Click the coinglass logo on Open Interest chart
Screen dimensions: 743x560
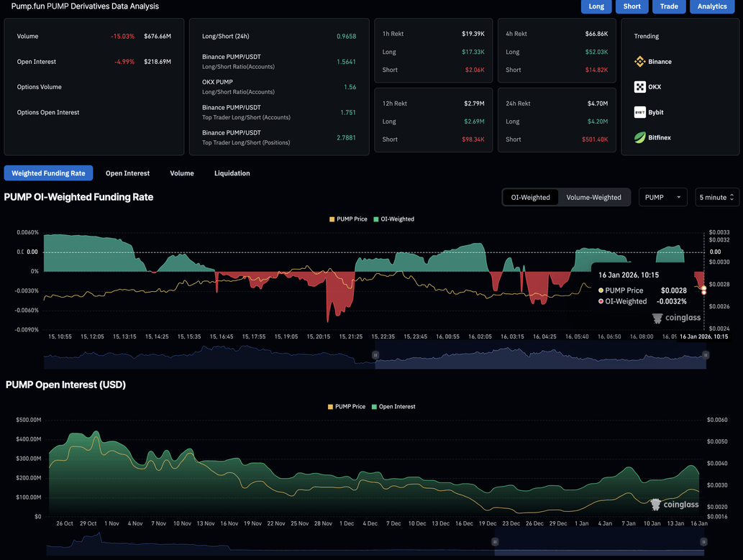[x=673, y=505]
